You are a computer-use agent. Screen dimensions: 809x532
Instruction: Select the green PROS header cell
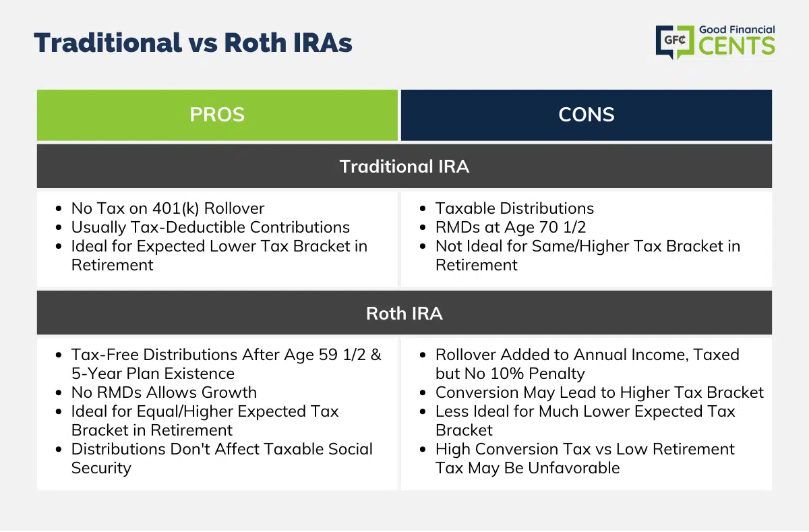(217, 115)
